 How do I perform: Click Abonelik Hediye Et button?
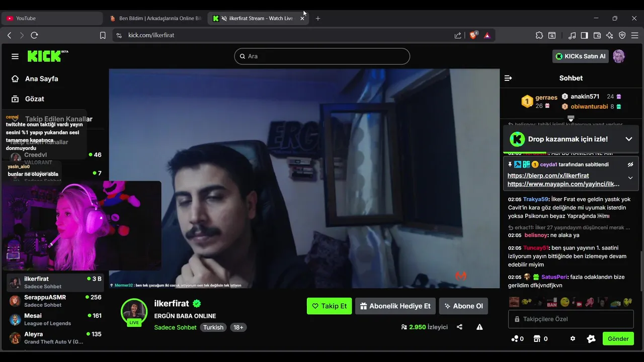(395, 306)
